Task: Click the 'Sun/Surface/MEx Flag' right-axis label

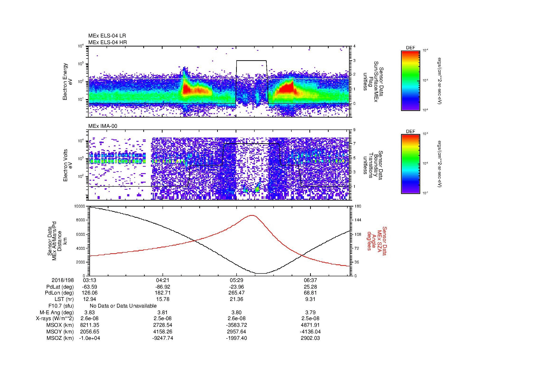Action: pos(373,82)
